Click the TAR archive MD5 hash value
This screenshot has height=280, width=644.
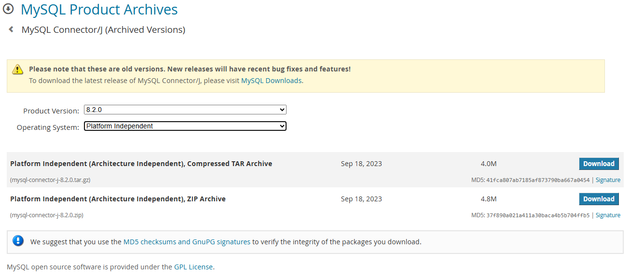coord(537,180)
